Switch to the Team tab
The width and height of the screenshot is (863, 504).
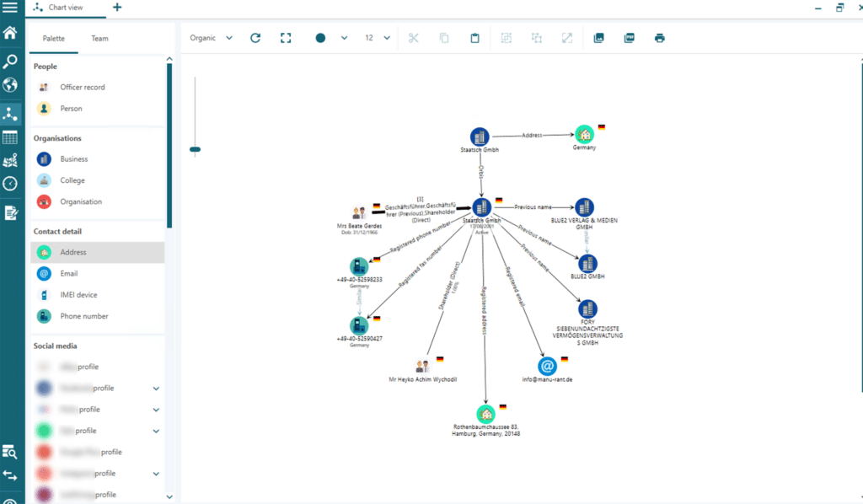[99, 39]
